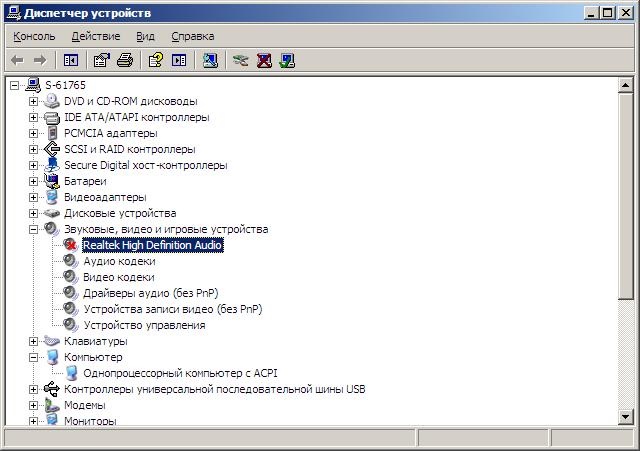
Task: Close the Диспетчер устройств window
Action: tap(626, 13)
